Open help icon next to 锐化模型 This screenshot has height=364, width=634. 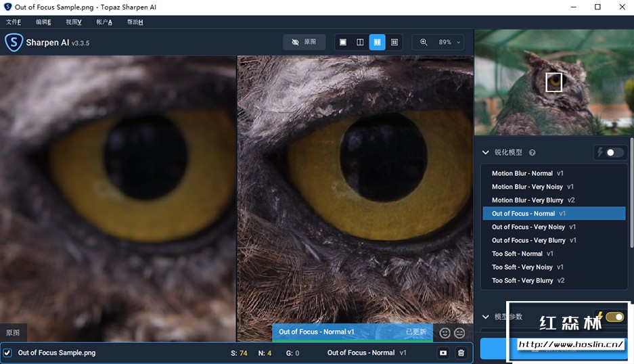click(x=532, y=153)
